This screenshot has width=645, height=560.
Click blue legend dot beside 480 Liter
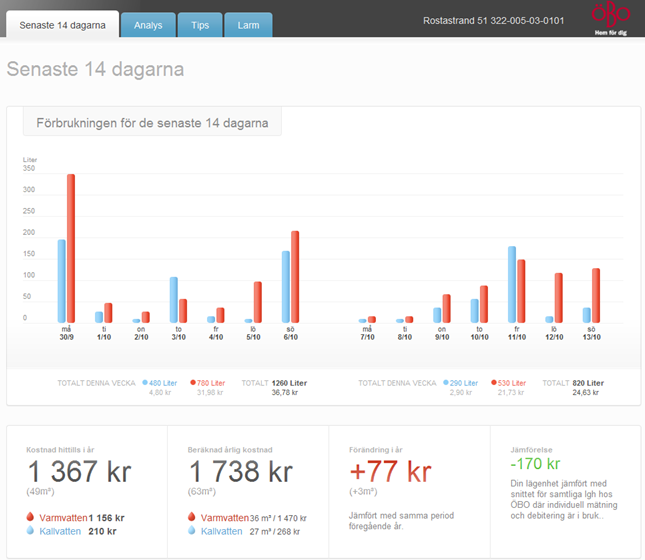click(x=145, y=383)
